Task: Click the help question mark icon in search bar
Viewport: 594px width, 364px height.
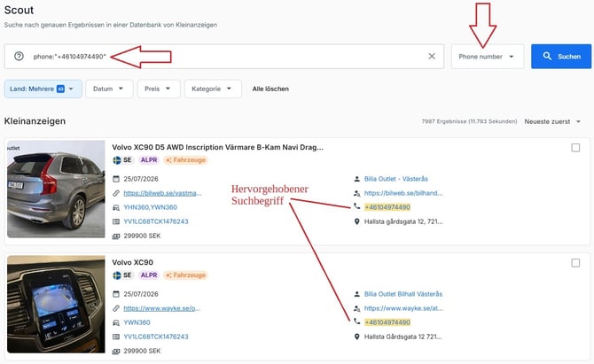Action: pyautogui.click(x=19, y=57)
